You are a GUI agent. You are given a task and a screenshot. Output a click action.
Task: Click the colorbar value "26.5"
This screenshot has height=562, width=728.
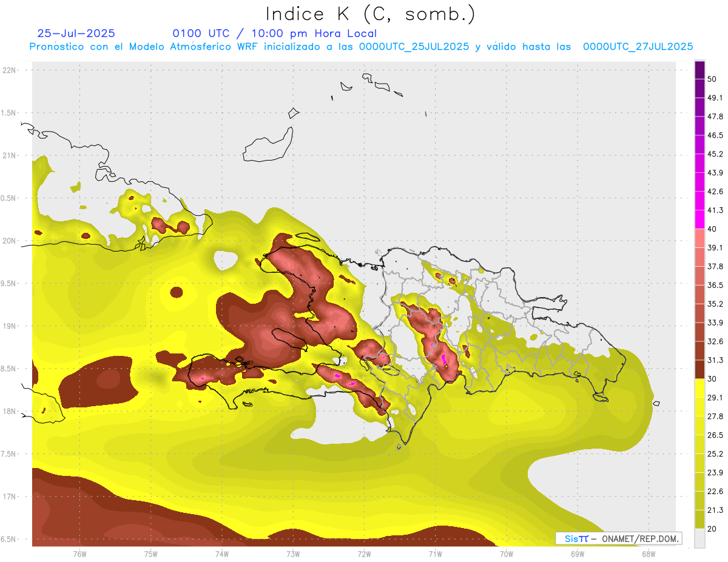coord(715,435)
